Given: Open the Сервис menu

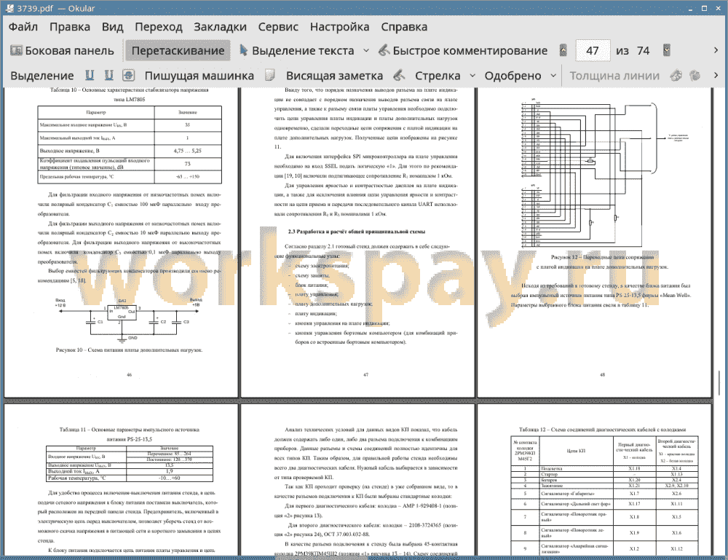Looking at the screenshot, I should (x=278, y=27).
